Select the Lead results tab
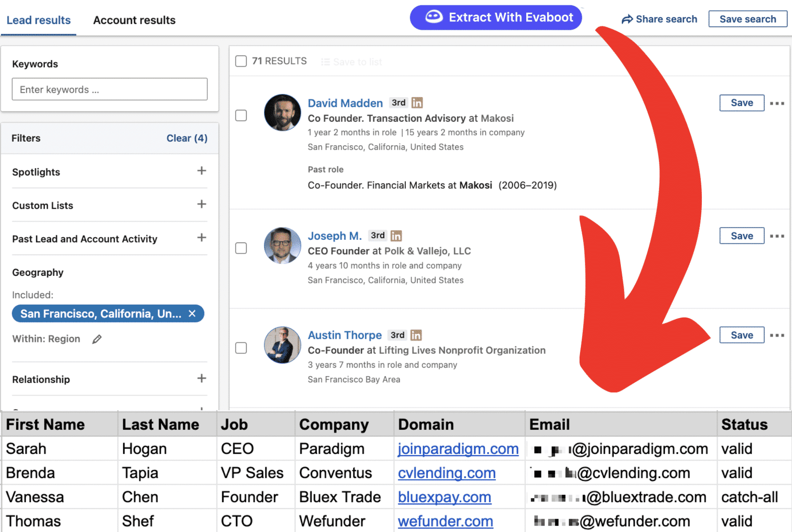The width and height of the screenshot is (792, 532). point(39,20)
